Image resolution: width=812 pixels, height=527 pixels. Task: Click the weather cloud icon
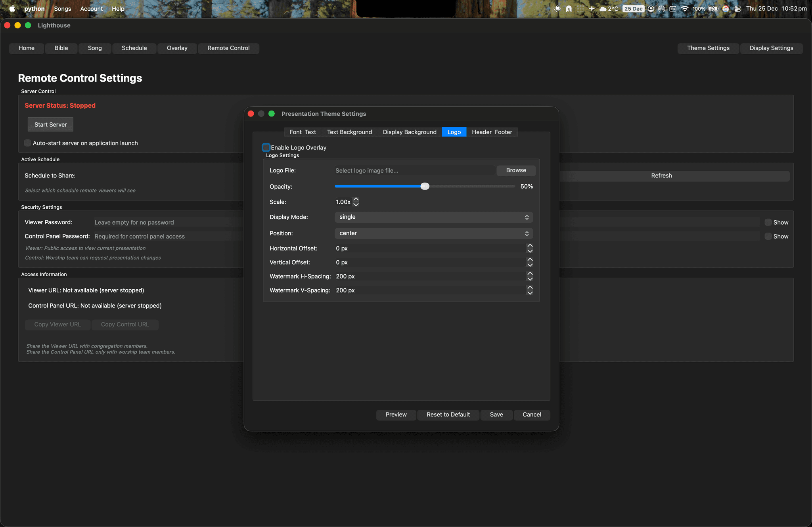603,9
